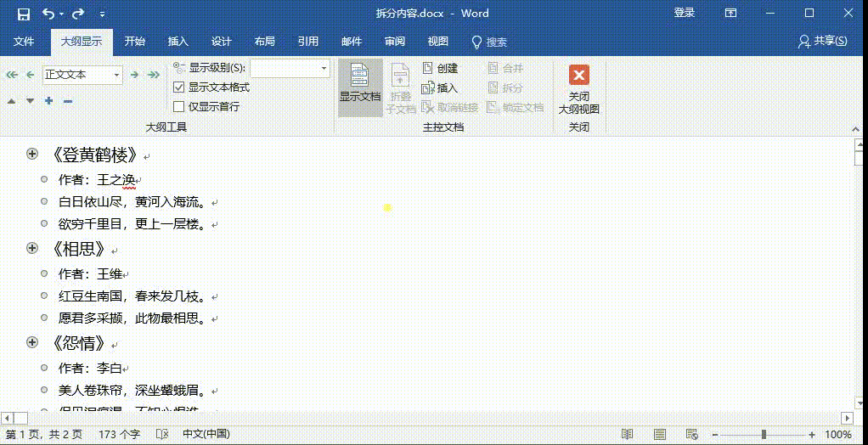
Task: Click the 折叠子文档 button
Action: [x=401, y=88]
